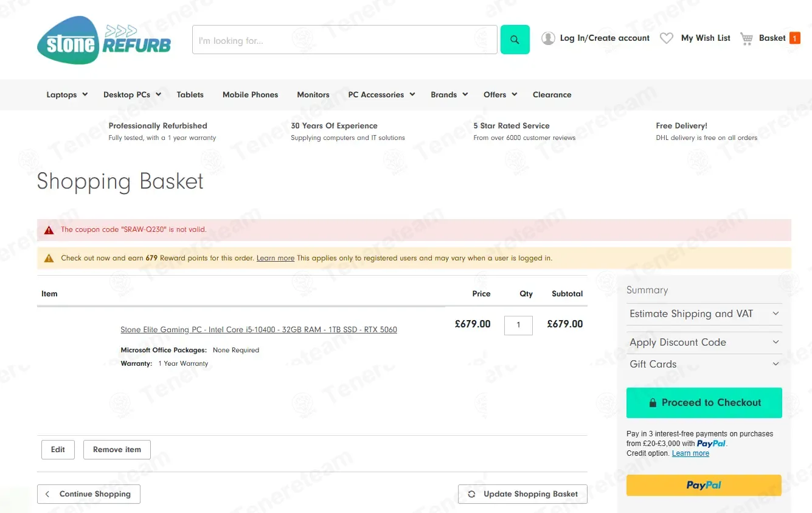Screen dimensions: 812x513
Task: Expand Estimate Shipping and VAT section
Action: (704, 314)
